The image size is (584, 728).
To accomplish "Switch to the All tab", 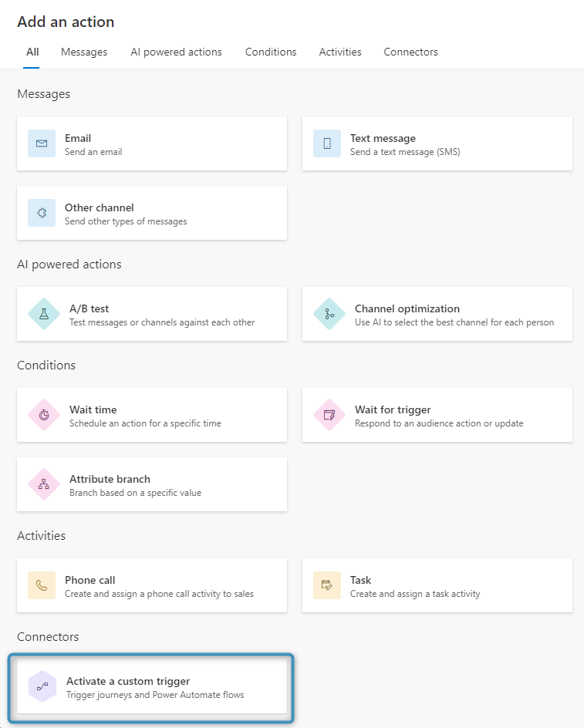I will tap(32, 52).
